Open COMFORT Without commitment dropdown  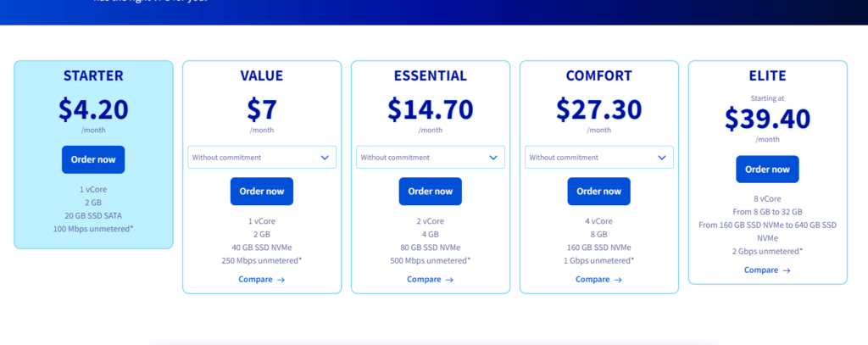[599, 158]
